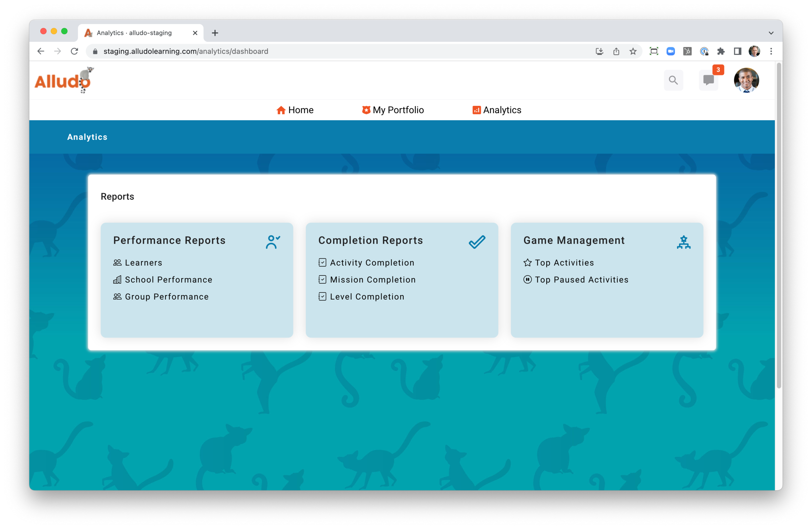The height and width of the screenshot is (529, 812).
Task: Click the screenshot capture extension icon
Action: [654, 51]
